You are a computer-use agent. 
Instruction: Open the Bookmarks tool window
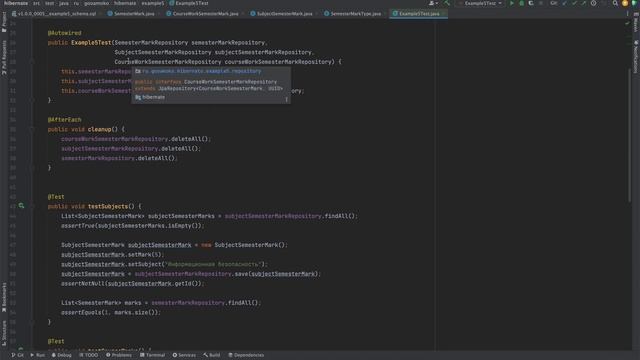point(4,297)
